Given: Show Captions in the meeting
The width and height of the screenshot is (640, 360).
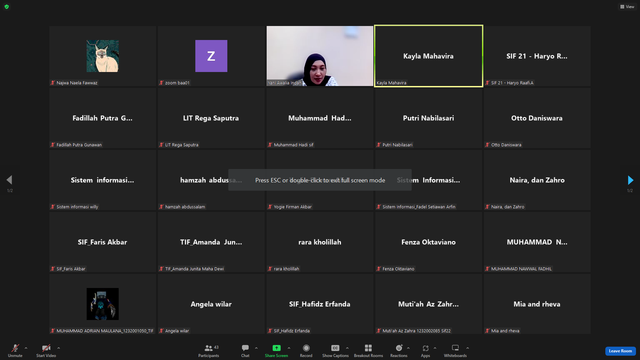Looking at the screenshot, I should 335,350.
